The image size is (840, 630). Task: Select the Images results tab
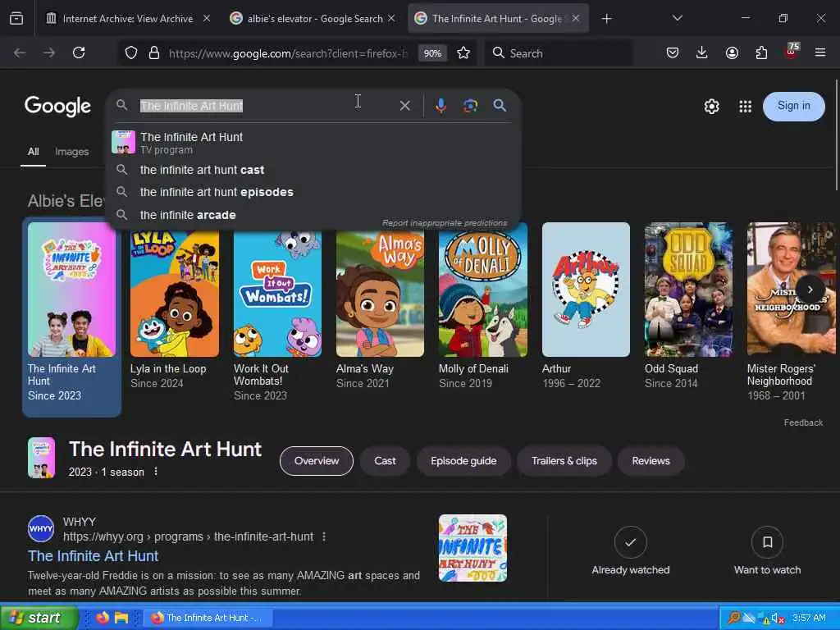click(x=72, y=152)
